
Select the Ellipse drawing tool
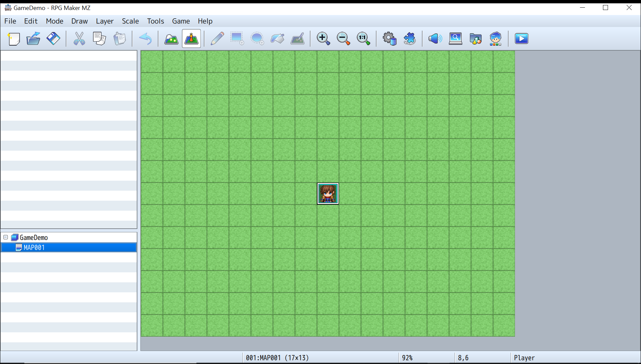click(257, 39)
